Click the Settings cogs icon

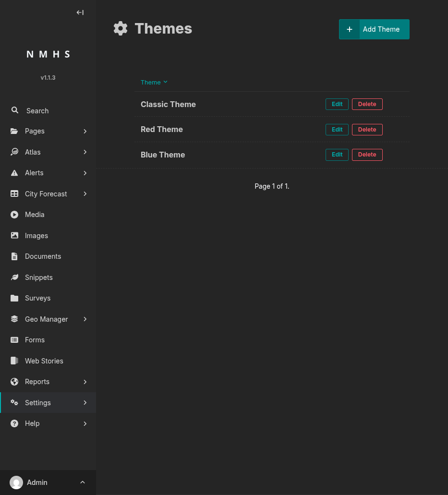pos(14,402)
